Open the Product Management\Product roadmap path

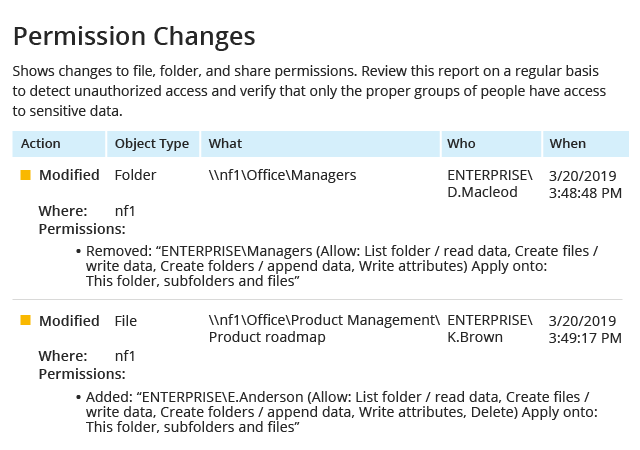tap(324, 329)
